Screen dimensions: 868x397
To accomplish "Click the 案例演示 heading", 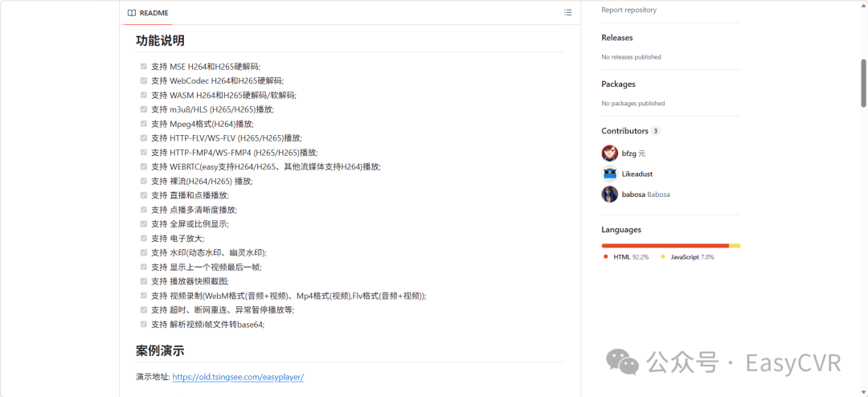I will click(x=160, y=350).
